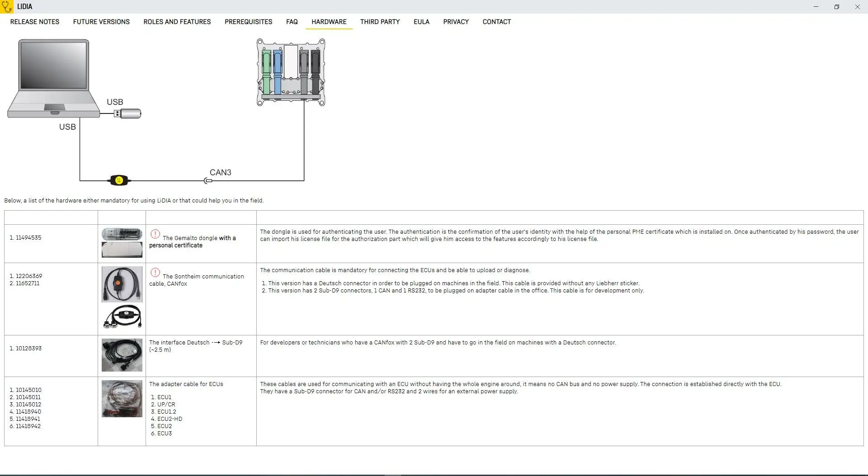Select the Hardware tab
This screenshot has height=476, width=868.
pos(329,22)
